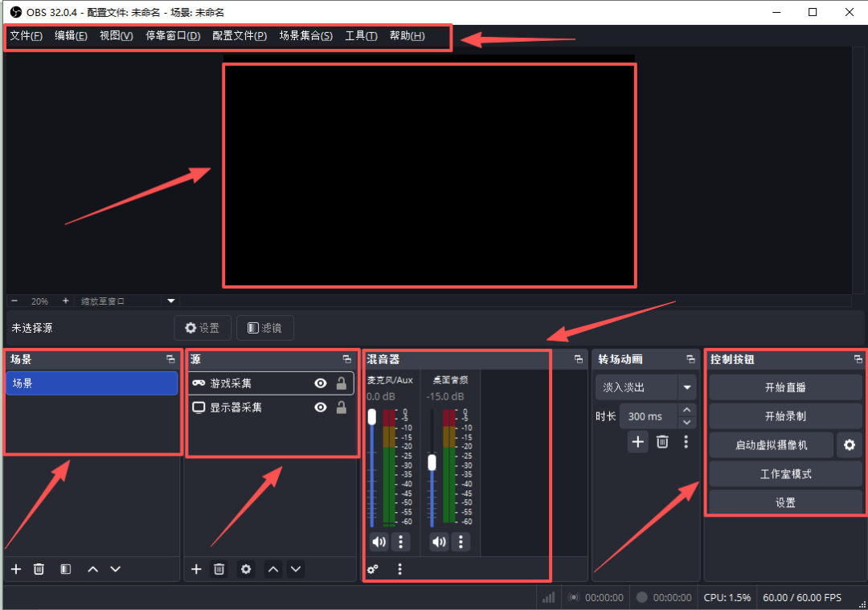Pop out the 混音器 panel
The image size is (868, 610).
coord(577,359)
